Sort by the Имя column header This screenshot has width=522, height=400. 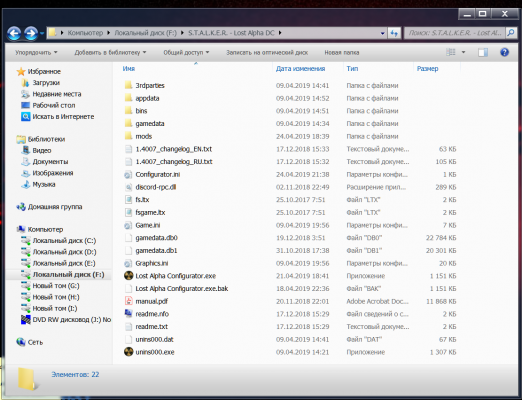point(129,69)
